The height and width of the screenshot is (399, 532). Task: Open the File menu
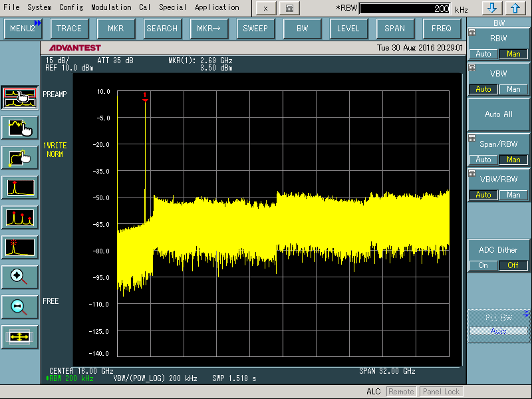[11, 7]
